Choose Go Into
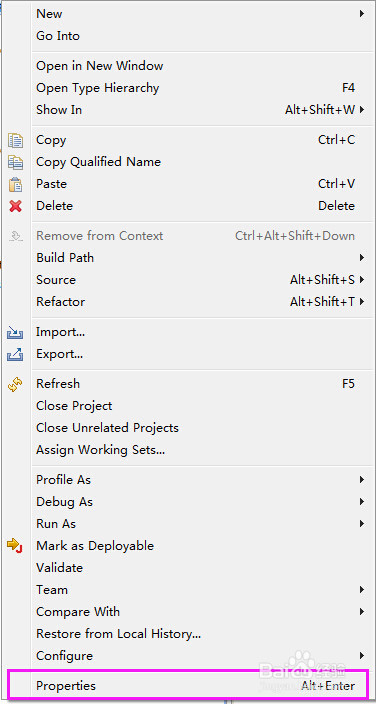 tap(58, 36)
